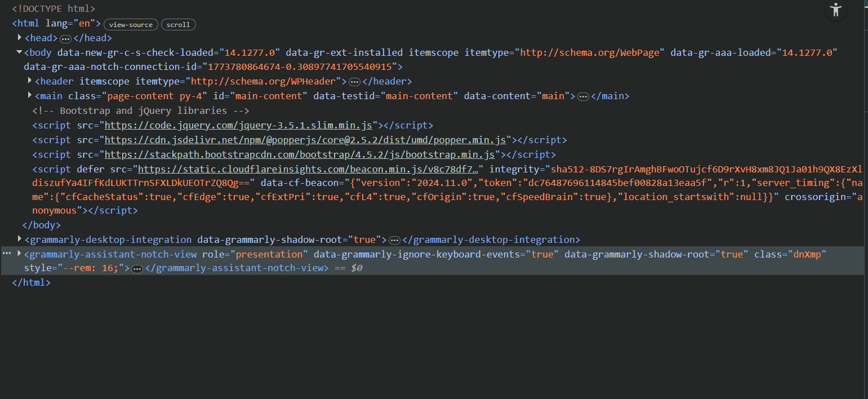
Task: Expand the grammarly-assistant-notch-view node
Action: coord(20,254)
